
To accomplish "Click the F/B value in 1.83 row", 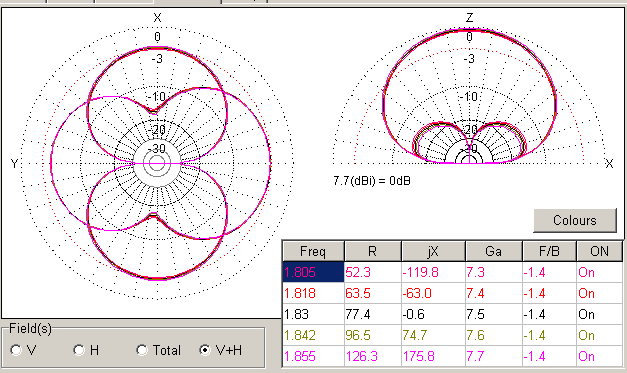I will 549,314.
